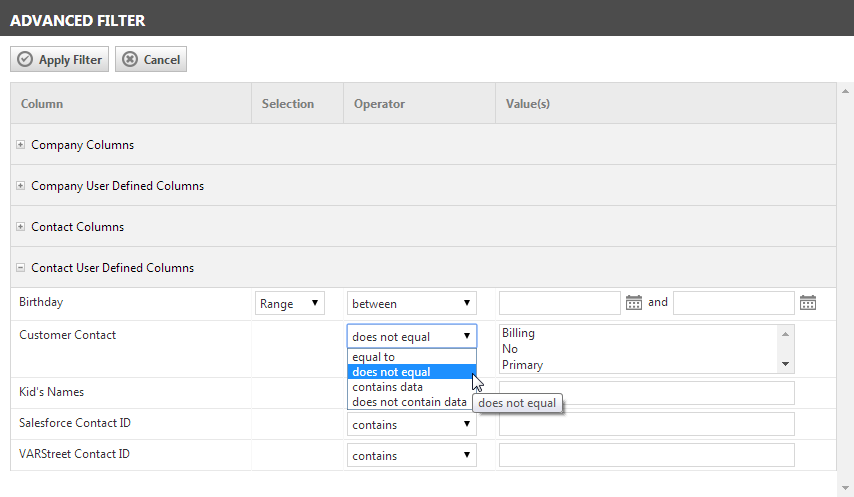Click VARStreet Contact ID value field
The image size is (854, 497).
(x=646, y=455)
